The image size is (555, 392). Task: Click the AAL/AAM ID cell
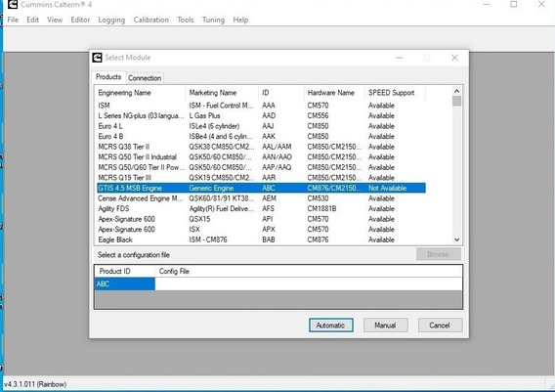(277, 147)
